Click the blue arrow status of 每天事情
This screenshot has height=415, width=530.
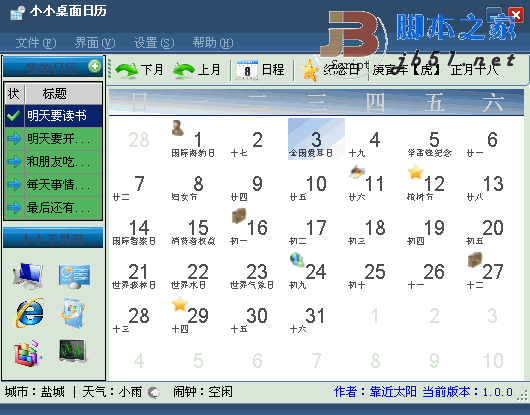tap(14, 185)
